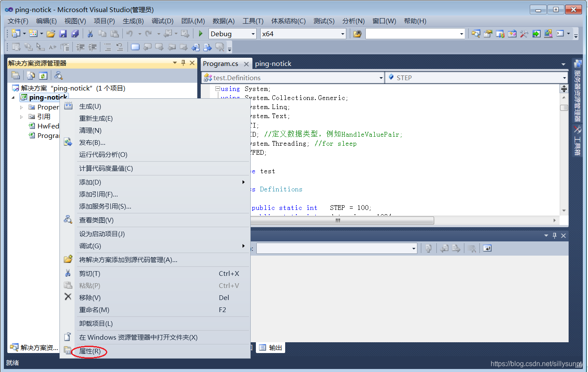Screen dimensions: 588x372
Task: Save the current file with the floppy icon
Action: tap(63, 34)
